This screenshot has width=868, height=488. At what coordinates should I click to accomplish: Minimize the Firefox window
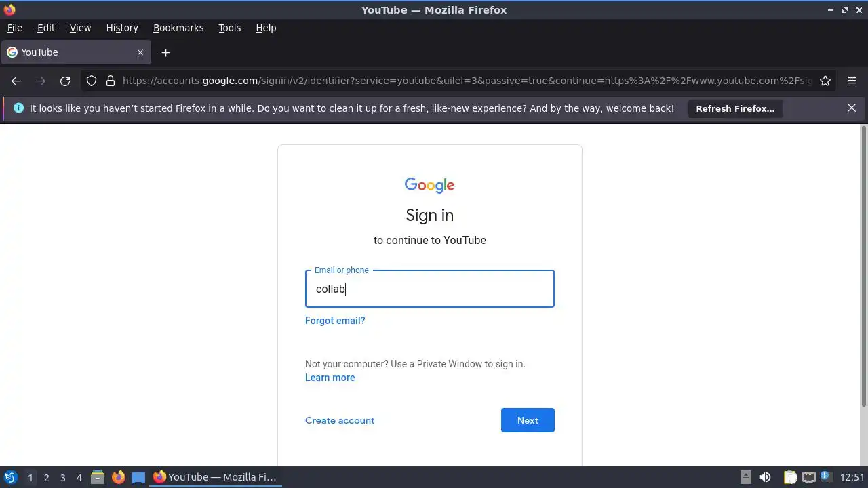(x=831, y=9)
